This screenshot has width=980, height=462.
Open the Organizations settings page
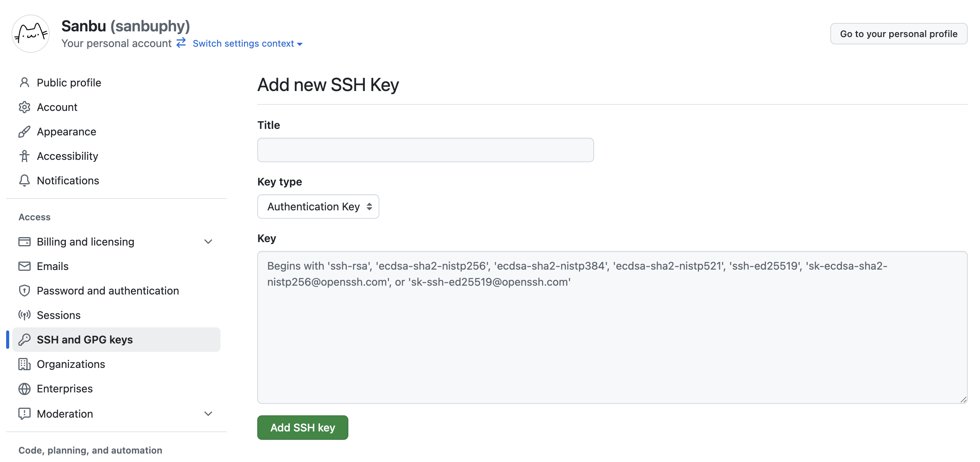click(71, 364)
